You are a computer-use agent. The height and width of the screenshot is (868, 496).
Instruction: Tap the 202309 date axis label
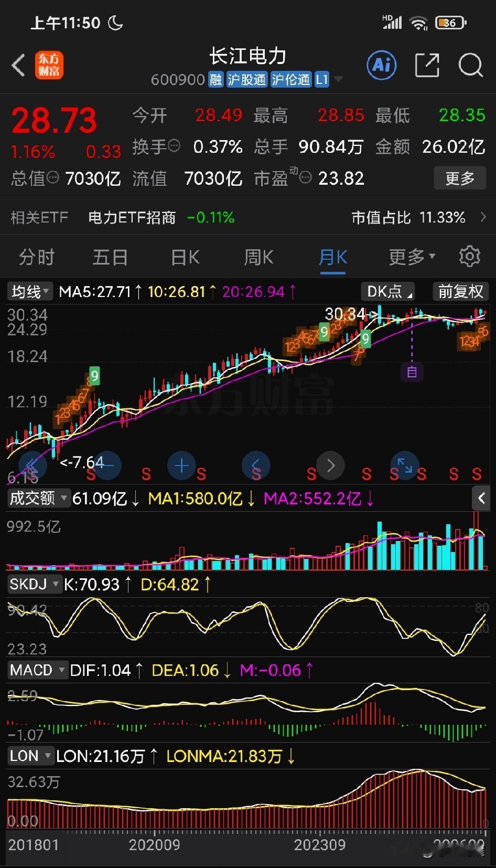(320, 845)
